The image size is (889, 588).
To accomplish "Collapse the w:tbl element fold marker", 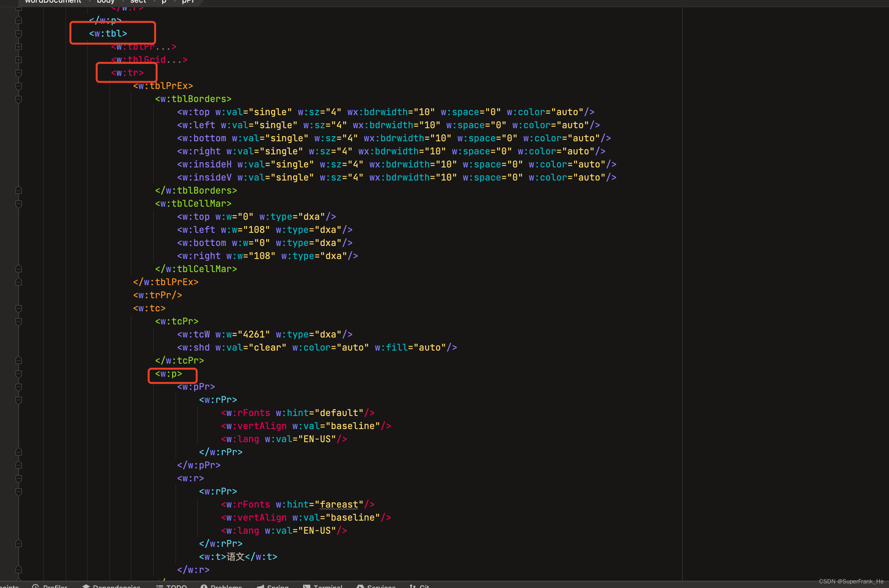I will click(x=18, y=34).
